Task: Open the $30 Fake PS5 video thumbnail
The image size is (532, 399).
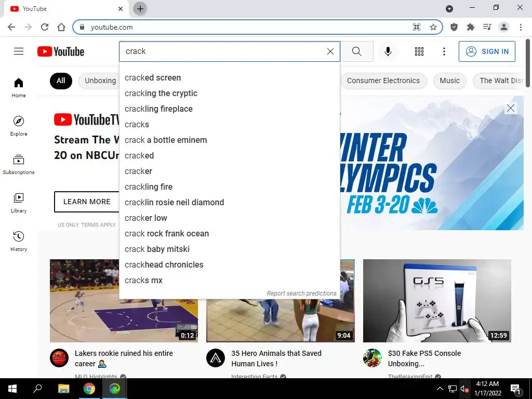Action: pos(437,301)
